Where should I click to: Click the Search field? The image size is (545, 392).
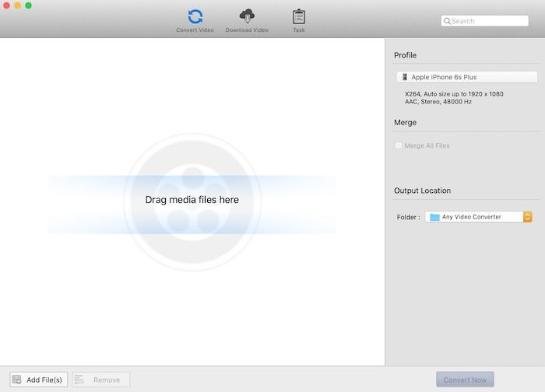pyautogui.click(x=484, y=21)
